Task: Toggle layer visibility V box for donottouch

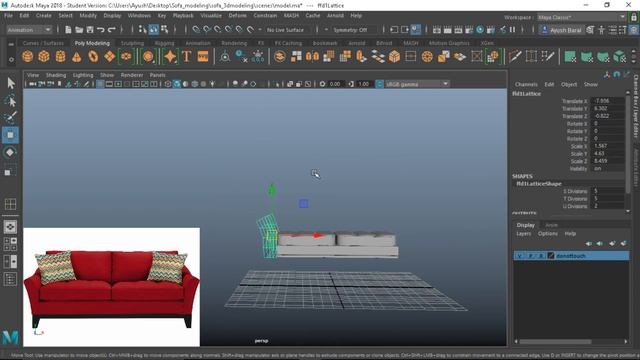Action: pyautogui.click(x=520, y=256)
